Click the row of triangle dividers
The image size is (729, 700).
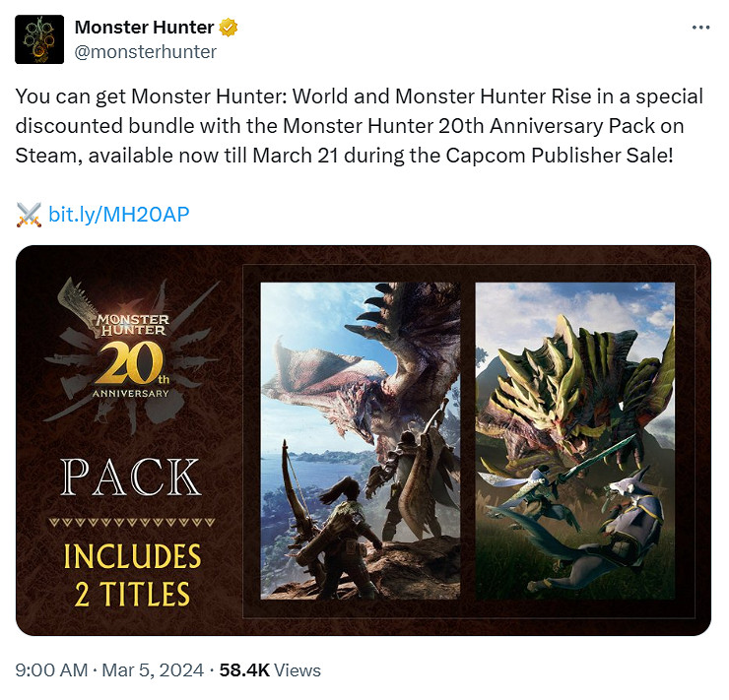point(132,522)
